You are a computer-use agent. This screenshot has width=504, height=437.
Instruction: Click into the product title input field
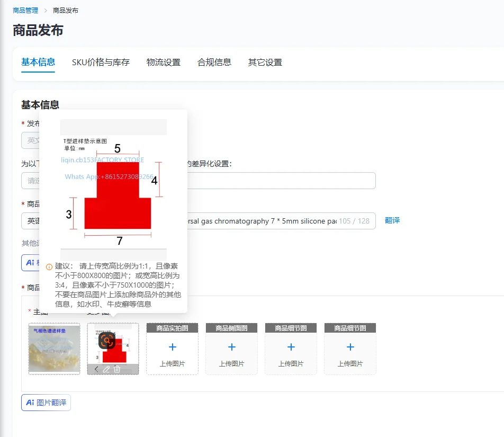[199, 221]
